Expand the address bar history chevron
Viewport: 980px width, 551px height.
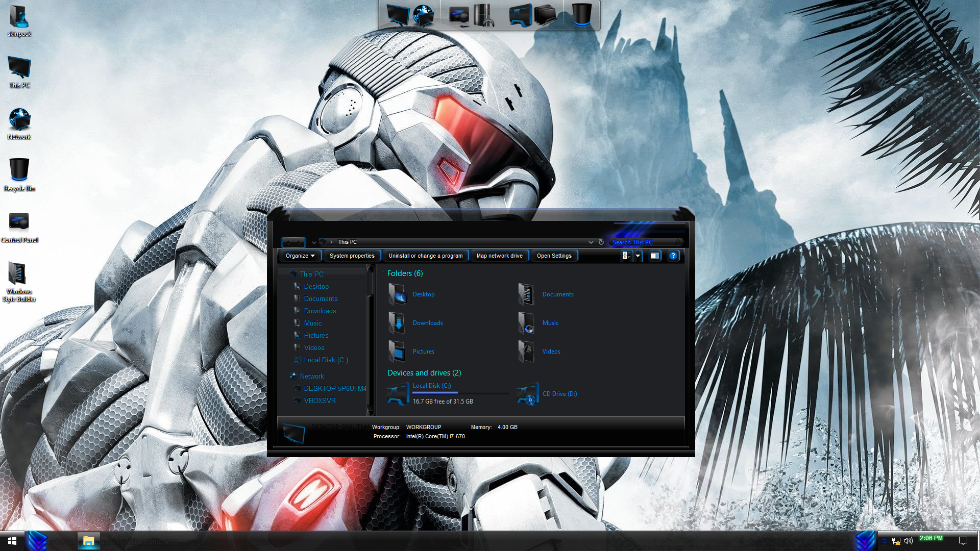point(591,242)
